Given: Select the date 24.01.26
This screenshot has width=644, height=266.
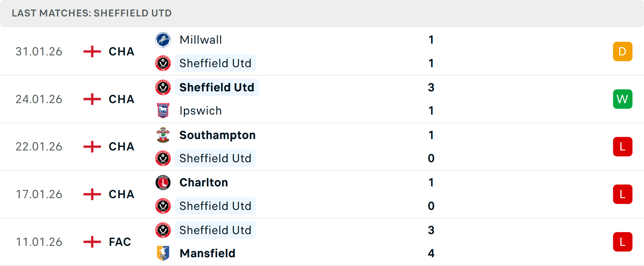Looking at the screenshot, I should tap(39, 99).
